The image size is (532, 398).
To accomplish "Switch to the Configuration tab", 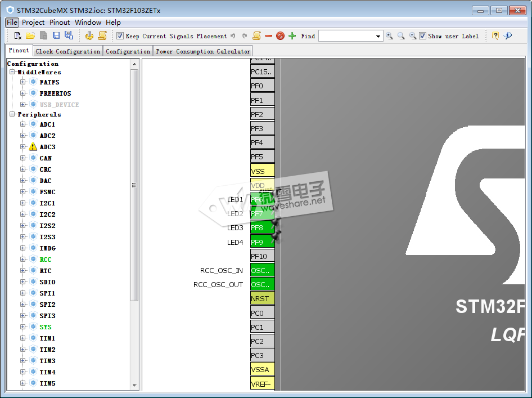I will 128,51.
